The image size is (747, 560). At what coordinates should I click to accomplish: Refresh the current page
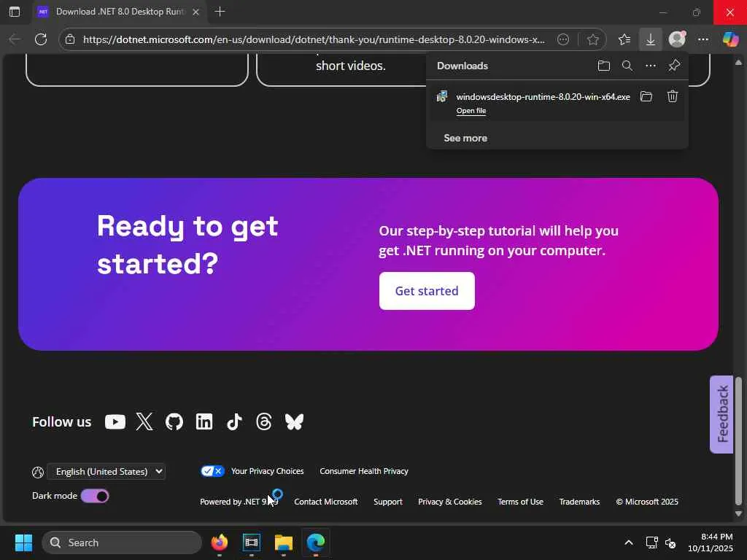[x=41, y=39]
